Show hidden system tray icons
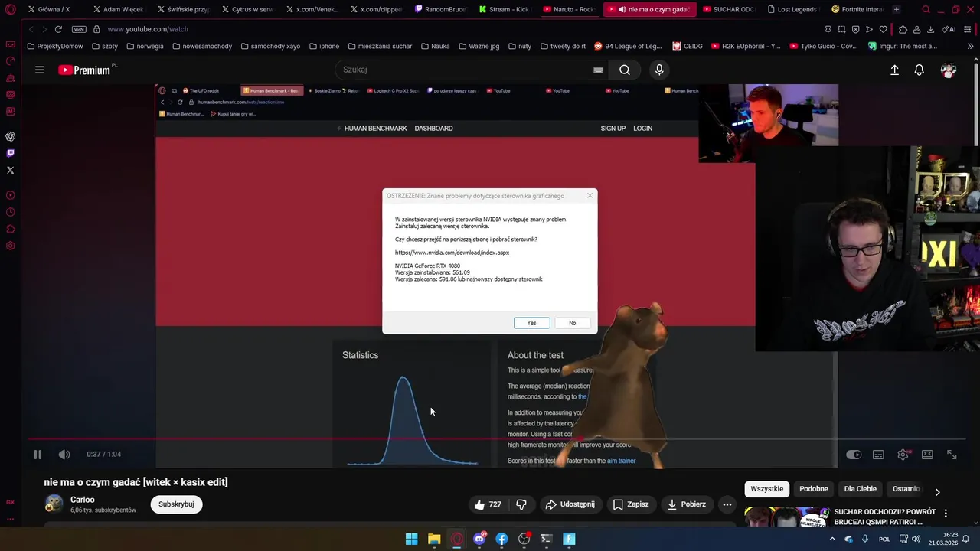This screenshot has width=980, height=551. click(832, 539)
